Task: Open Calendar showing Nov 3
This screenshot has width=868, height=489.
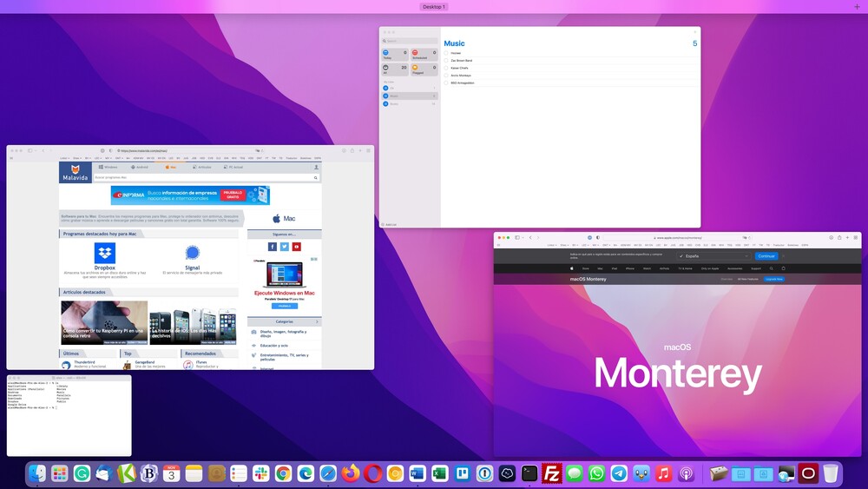Action: (171, 473)
